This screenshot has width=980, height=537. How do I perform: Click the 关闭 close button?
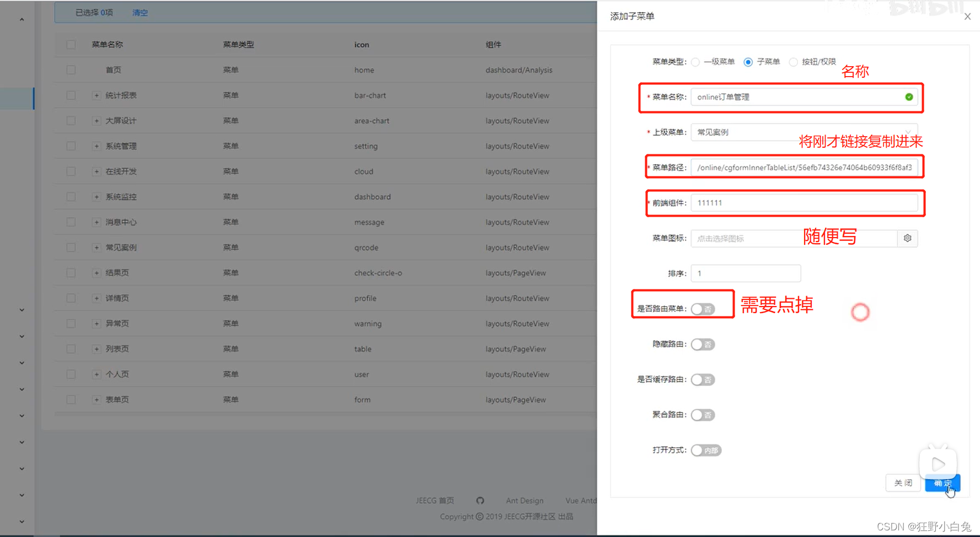point(903,483)
